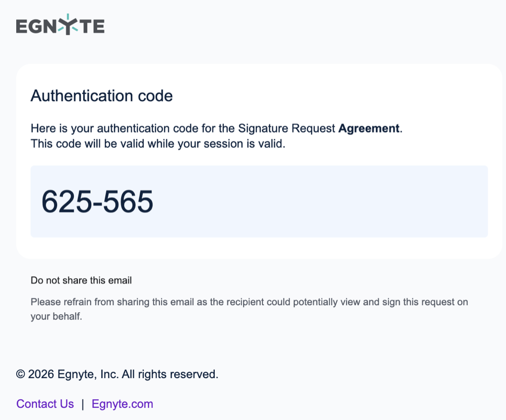Click the Authentication code heading
The width and height of the screenshot is (506, 420).
pos(101,96)
